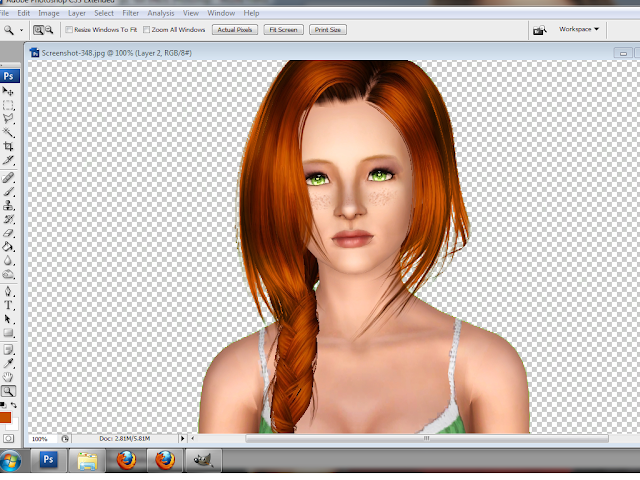Reset default foreground and background colors
This screenshot has width=640, height=480.
[3, 405]
